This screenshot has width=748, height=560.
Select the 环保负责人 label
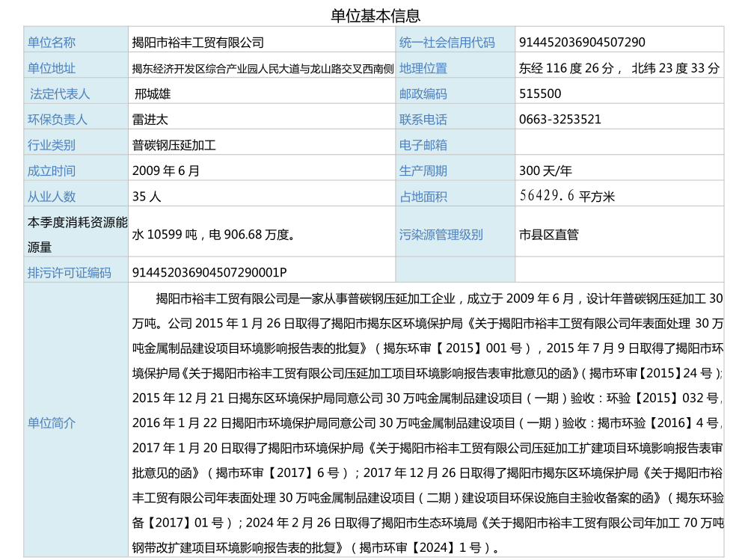pos(58,120)
